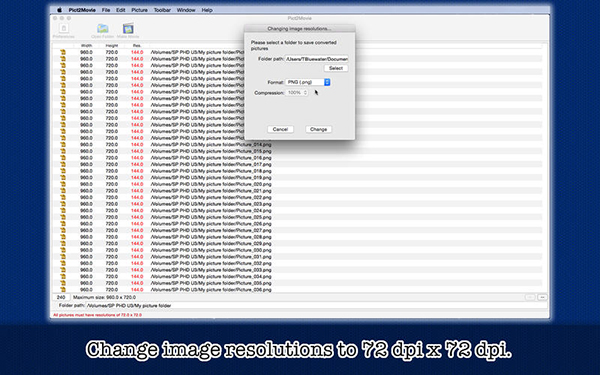Click the file icon of Picture_030.png row
Image resolution: width=600 pixels, height=375 pixels.
click(63, 250)
